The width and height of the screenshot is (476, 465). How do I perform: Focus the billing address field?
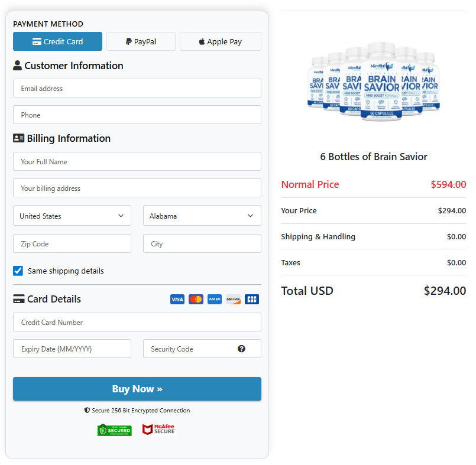137,188
